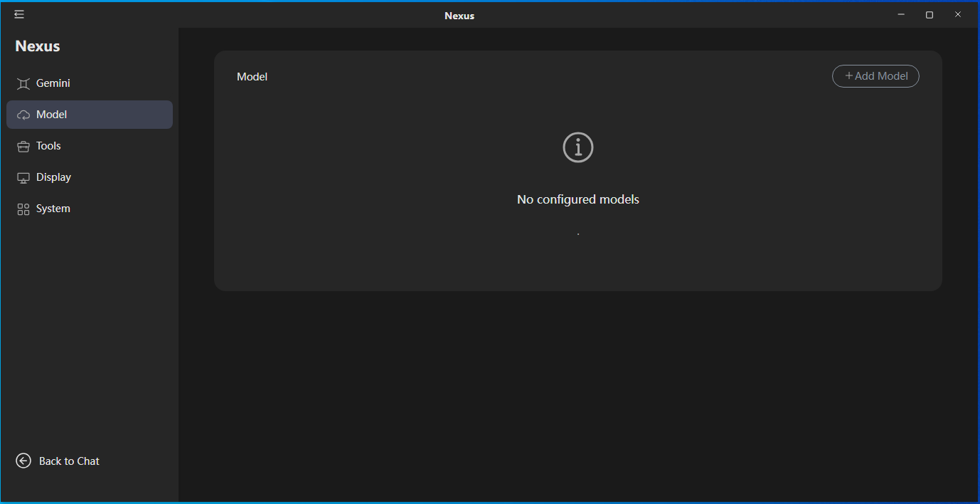Click the No configured models message
The height and width of the screenshot is (504, 980).
(x=577, y=199)
